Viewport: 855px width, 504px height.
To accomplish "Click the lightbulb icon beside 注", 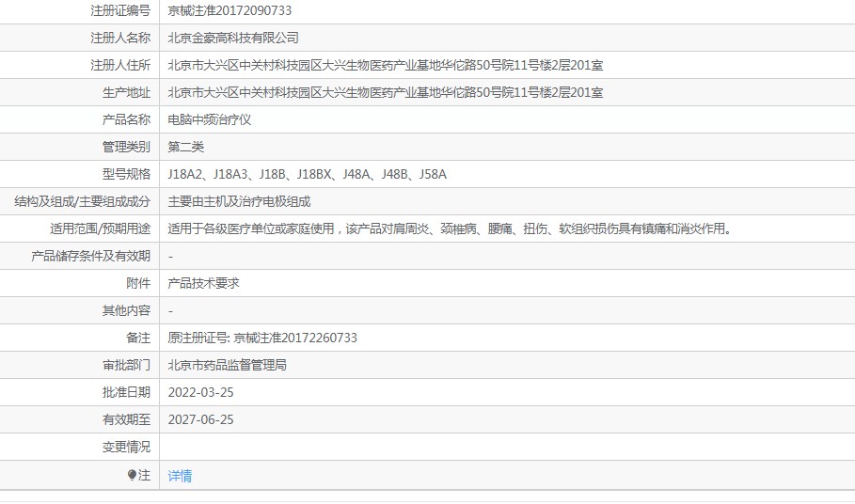I will point(132,475).
